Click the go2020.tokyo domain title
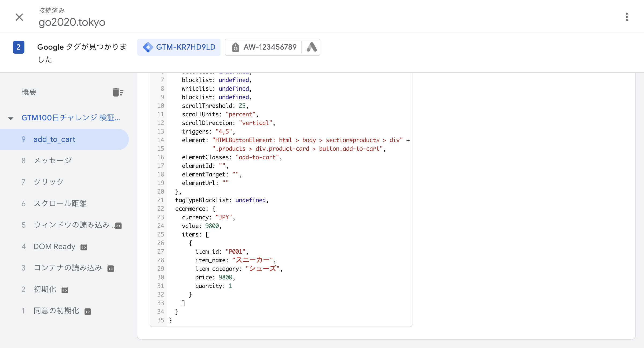This screenshot has height=348, width=644. [72, 22]
